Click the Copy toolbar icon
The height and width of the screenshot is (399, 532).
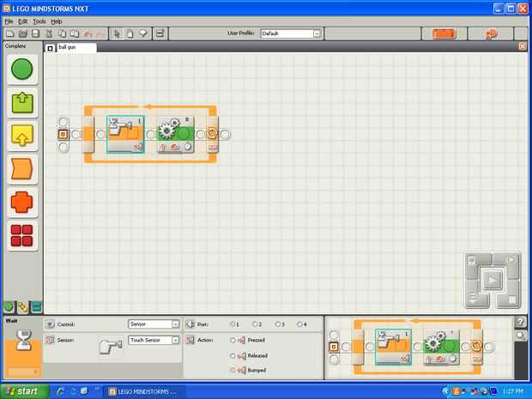point(62,33)
